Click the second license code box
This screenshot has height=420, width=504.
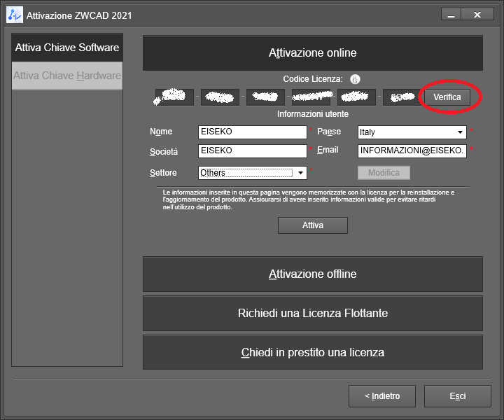(x=220, y=97)
